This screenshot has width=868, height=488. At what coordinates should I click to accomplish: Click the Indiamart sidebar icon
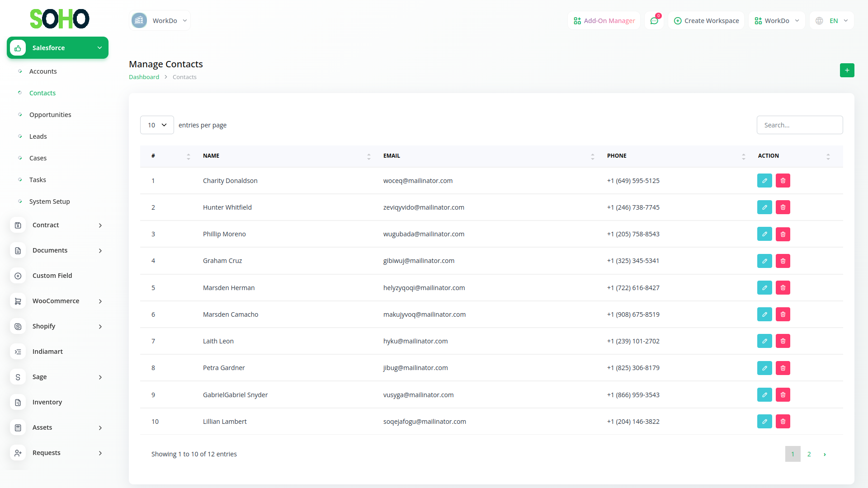18,352
